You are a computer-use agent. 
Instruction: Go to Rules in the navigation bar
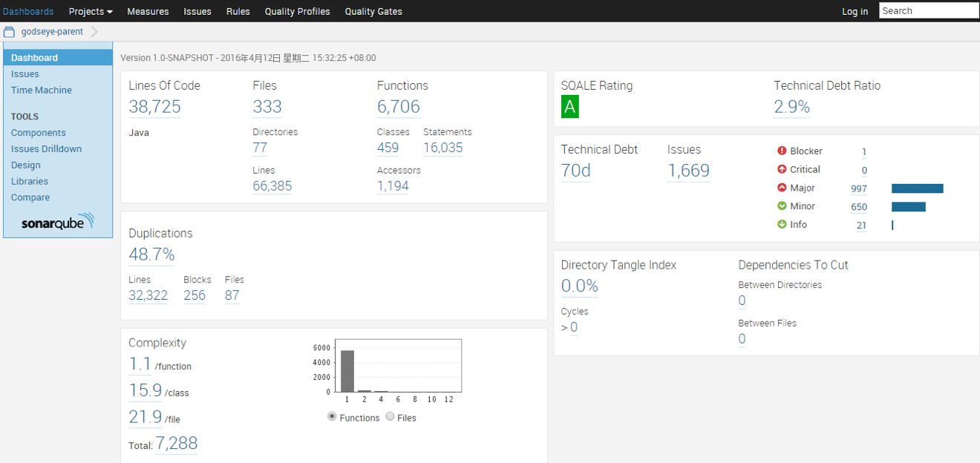238,11
